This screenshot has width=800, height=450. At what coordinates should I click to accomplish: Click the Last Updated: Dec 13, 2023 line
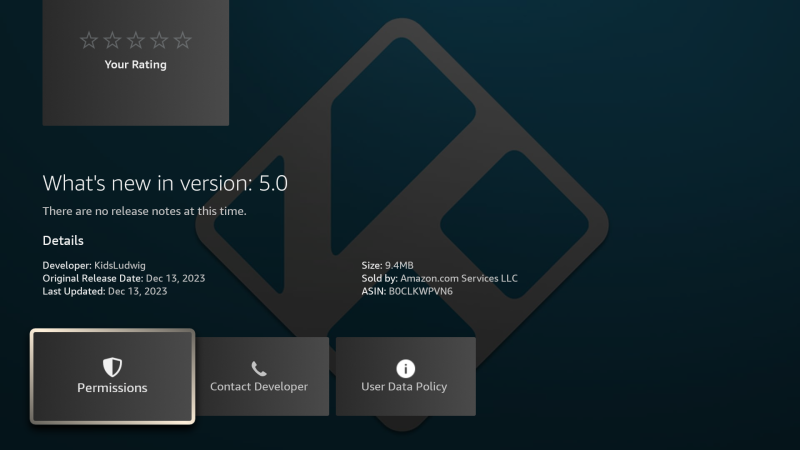(x=105, y=291)
